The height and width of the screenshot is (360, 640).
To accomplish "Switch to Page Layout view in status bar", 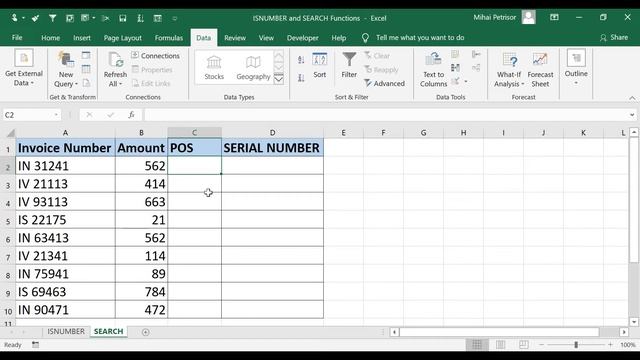I will click(x=500, y=345).
